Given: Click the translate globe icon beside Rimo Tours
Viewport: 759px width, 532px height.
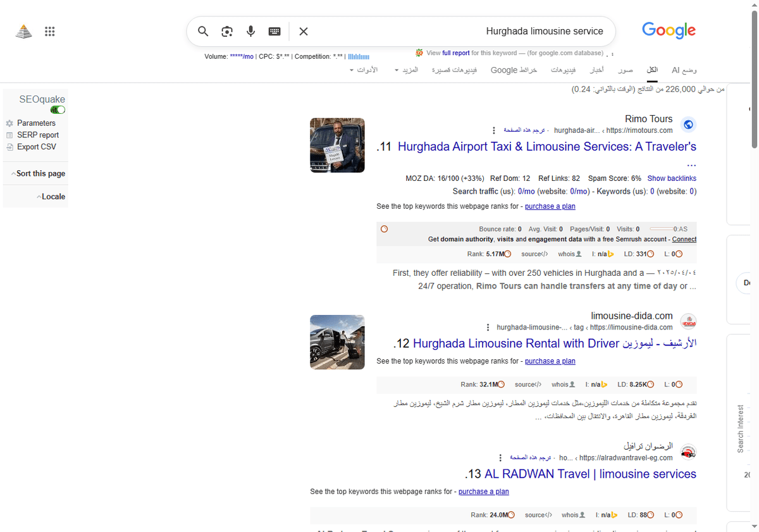Looking at the screenshot, I should (688, 124).
